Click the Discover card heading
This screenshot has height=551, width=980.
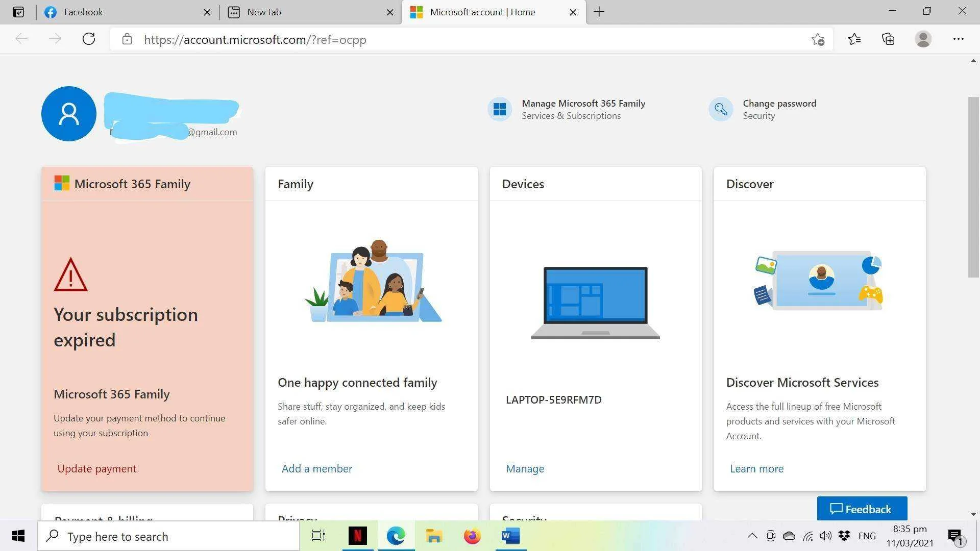click(x=750, y=184)
